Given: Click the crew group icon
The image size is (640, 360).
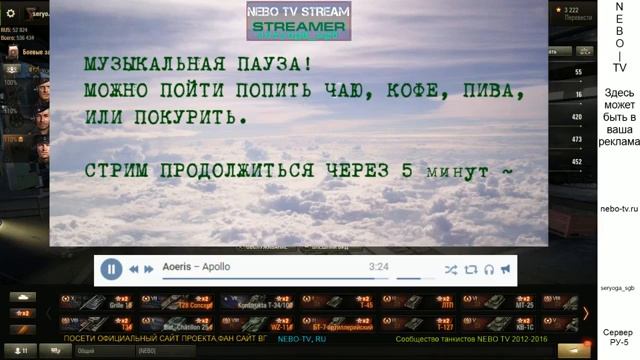Looking at the screenshot, I should click(x=12, y=69).
